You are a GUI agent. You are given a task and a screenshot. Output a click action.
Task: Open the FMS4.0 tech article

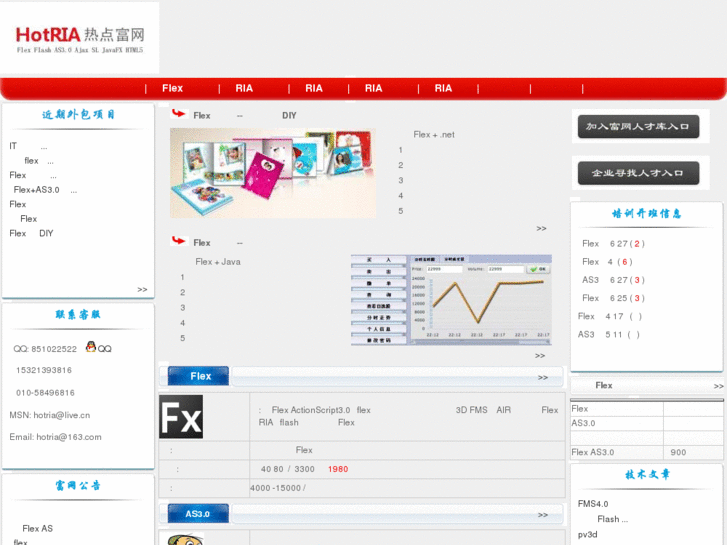click(x=593, y=504)
